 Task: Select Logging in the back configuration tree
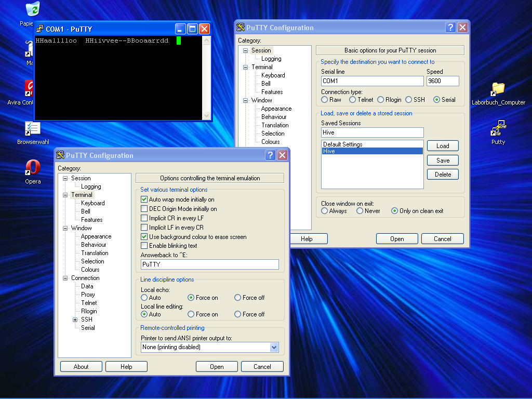[271, 59]
